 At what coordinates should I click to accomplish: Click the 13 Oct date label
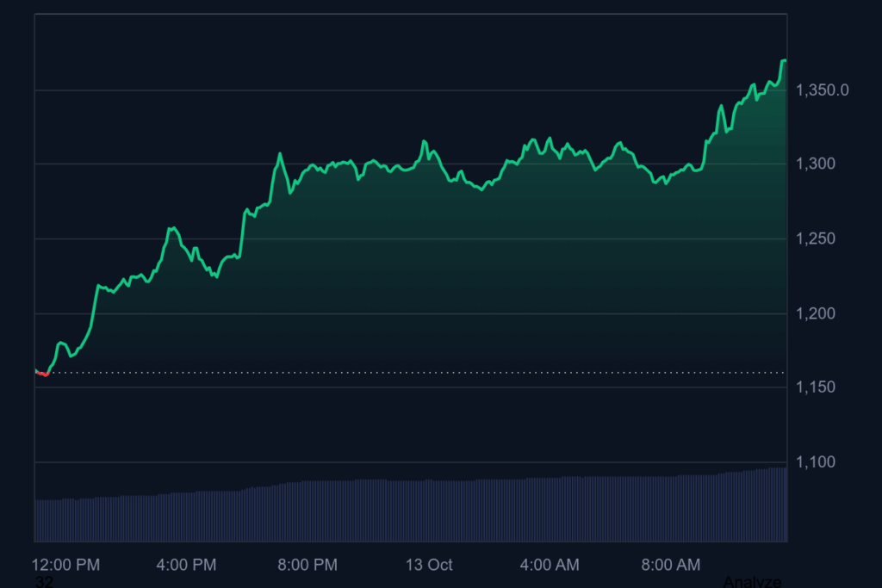428,565
